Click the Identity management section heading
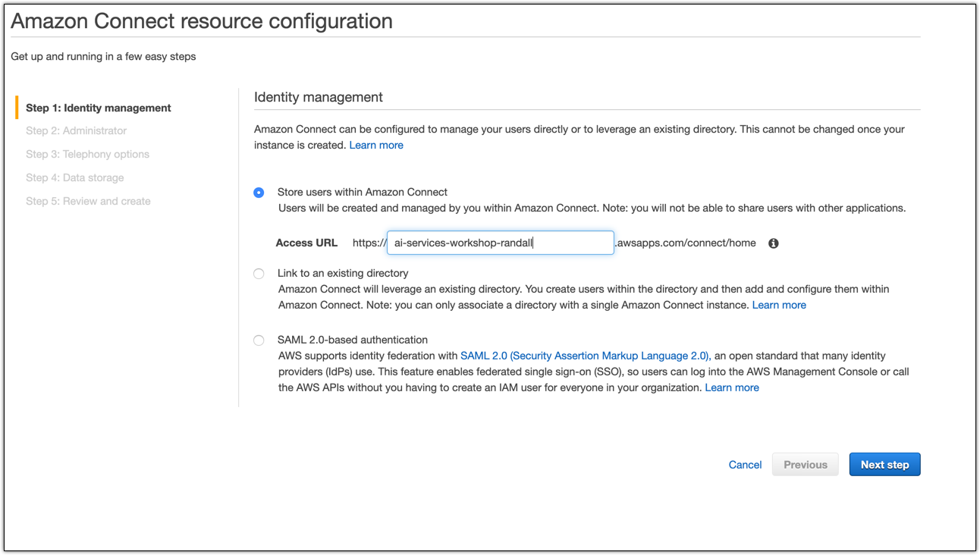This screenshot has height=555, width=980. 319,97
